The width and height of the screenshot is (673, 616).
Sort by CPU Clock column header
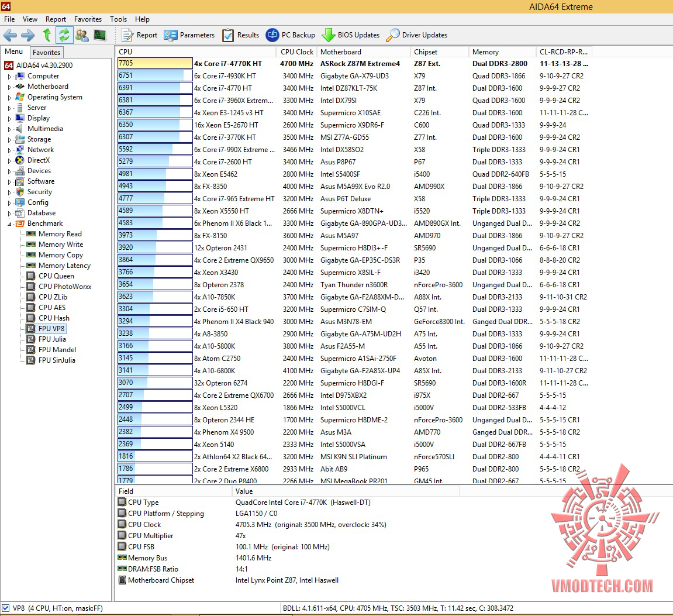(297, 52)
